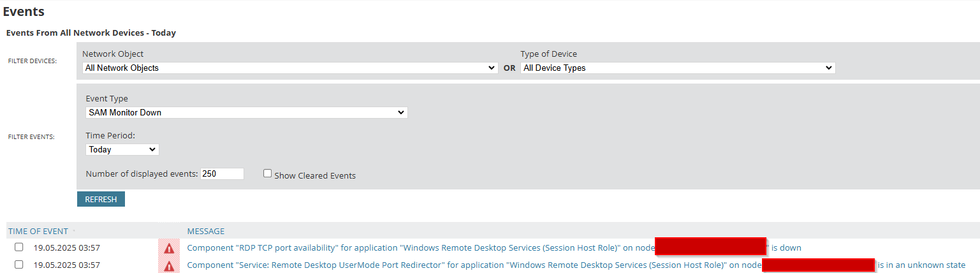
Task: Open the Type of Device dropdown
Action: point(678,68)
